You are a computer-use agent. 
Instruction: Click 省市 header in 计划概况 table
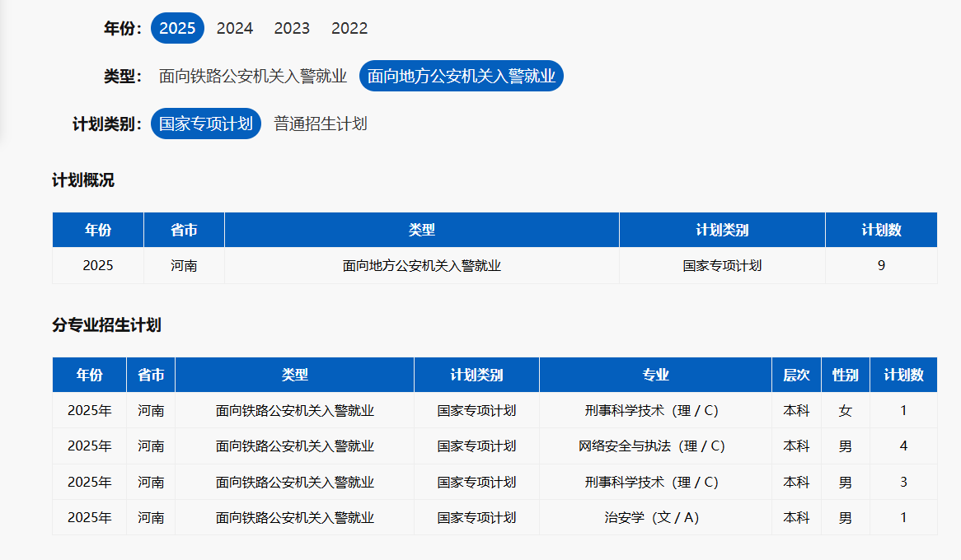[x=184, y=231]
